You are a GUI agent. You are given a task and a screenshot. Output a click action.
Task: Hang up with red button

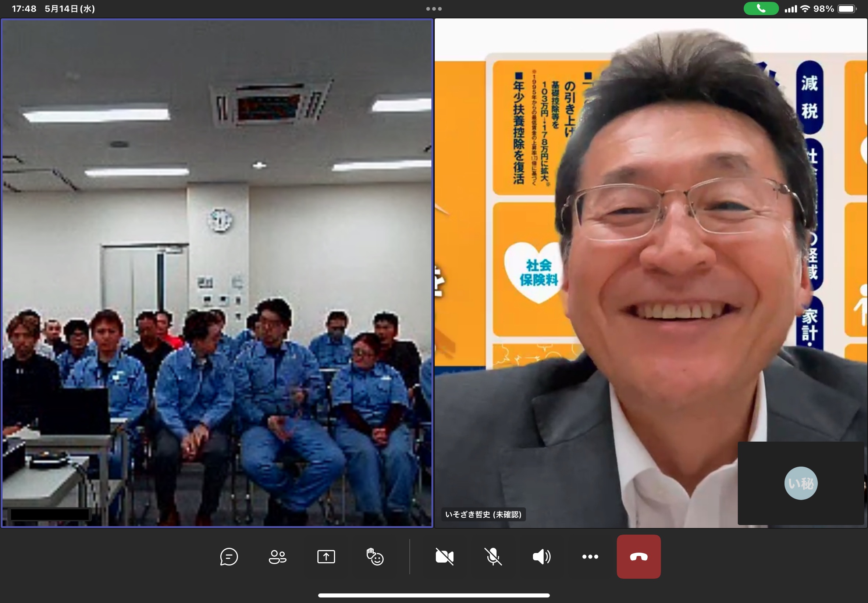point(638,557)
